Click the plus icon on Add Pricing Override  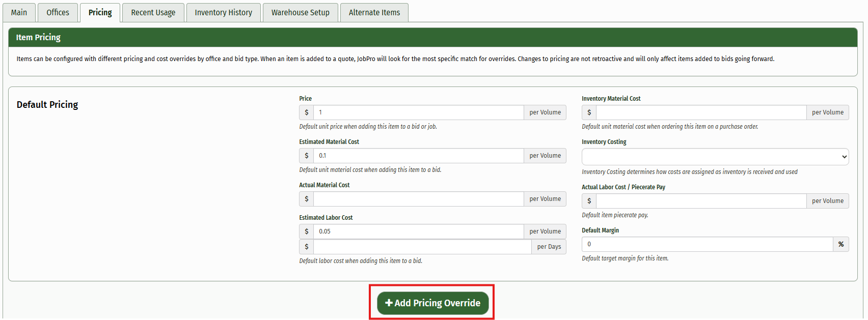[x=389, y=303]
